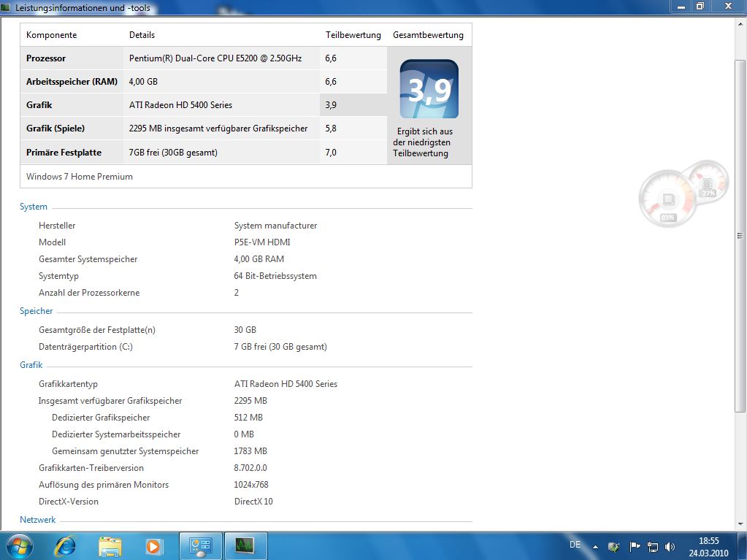The height and width of the screenshot is (560, 747).
Task: Click the Teilbewertung column header
Action: point(353,35)
